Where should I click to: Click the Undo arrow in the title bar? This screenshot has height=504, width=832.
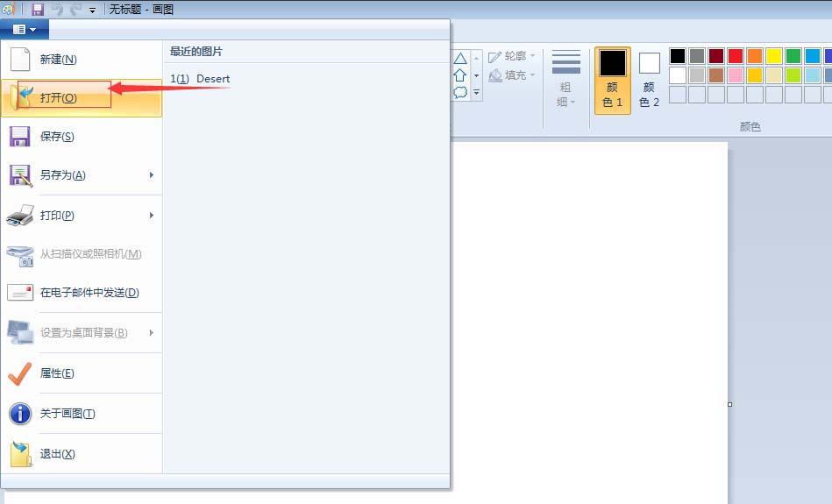57,9
